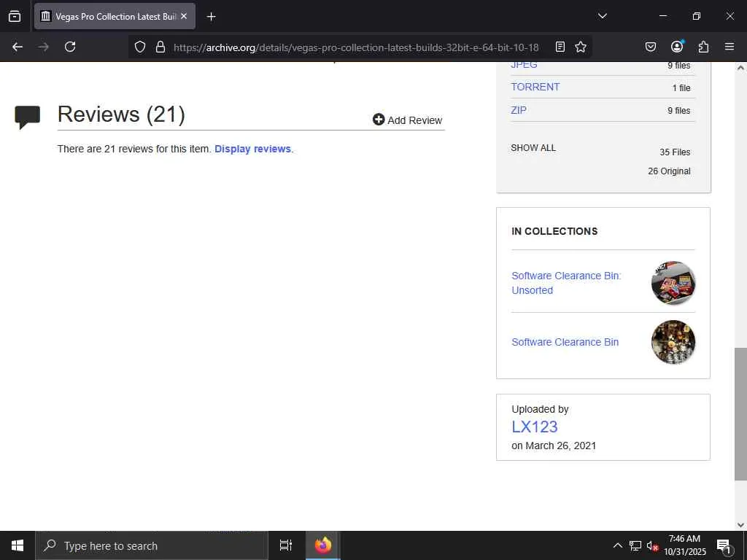
Task: Click scrollbar down arrow
Action: coord(740,525)
